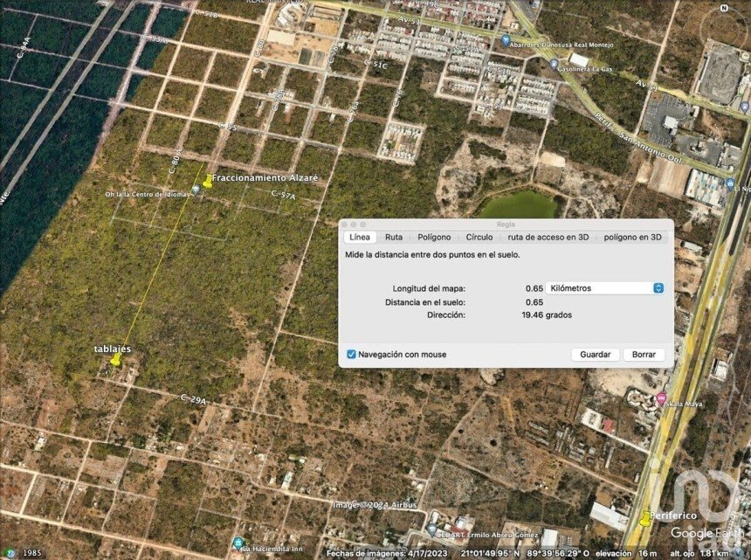
Task: Click the Longitud del mapa value 0.65
Action: 534,288
